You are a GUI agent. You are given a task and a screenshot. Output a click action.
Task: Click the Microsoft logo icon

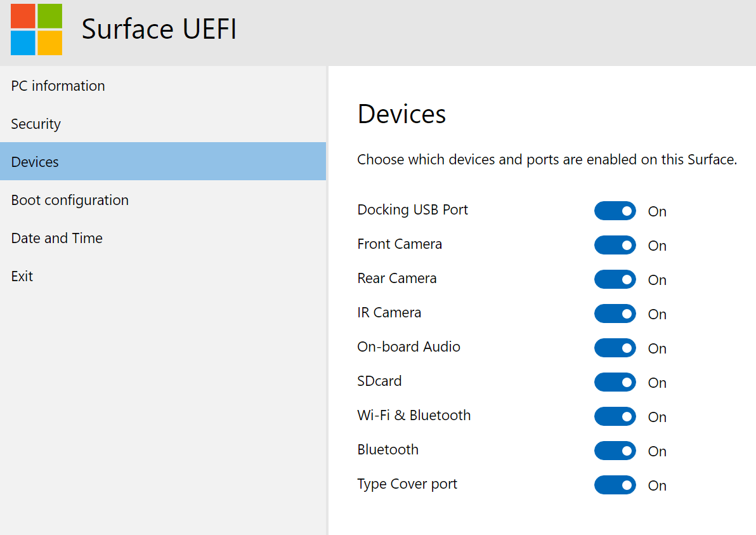[36, 30]
